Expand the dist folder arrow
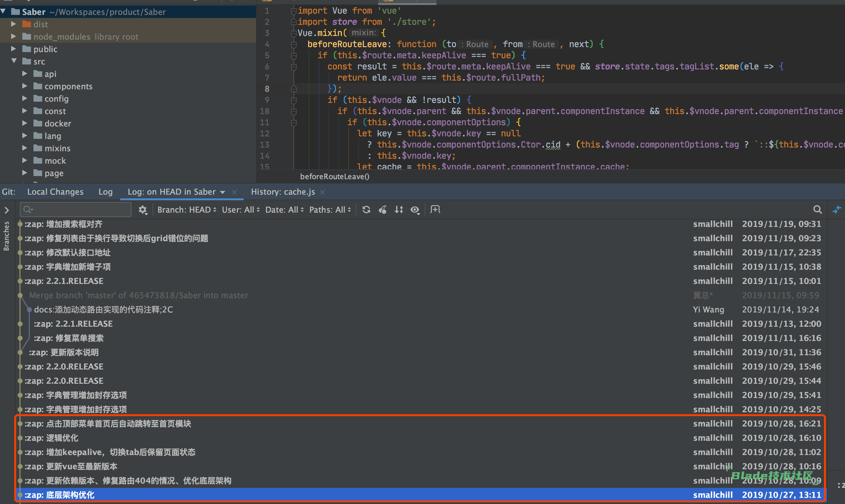This screenshot has height=504, width=845. 14,24
